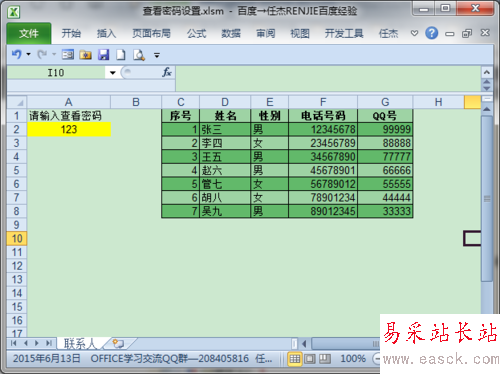Click the vertical scrollbar up arrow
Viewport: 500px width, 374px height.
click(487, 109)
